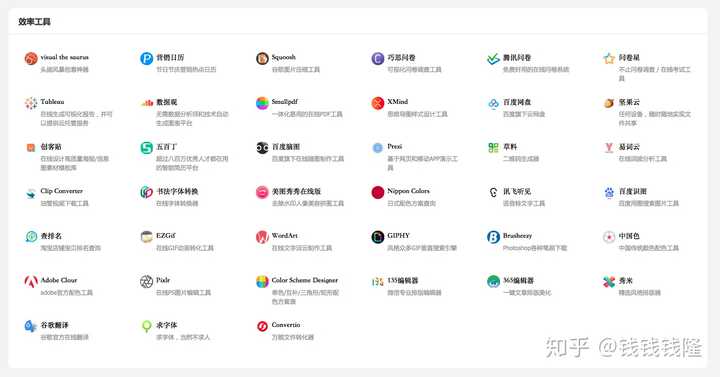Open the 谷歌翻译 link
This screenshot has height=377, width=720.
click(54, 325)
